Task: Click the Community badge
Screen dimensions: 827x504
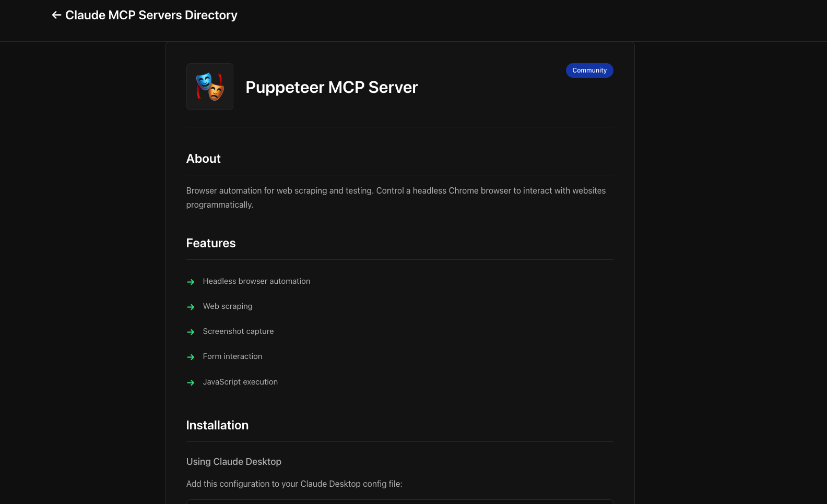Action: click(x=589, y=70)
